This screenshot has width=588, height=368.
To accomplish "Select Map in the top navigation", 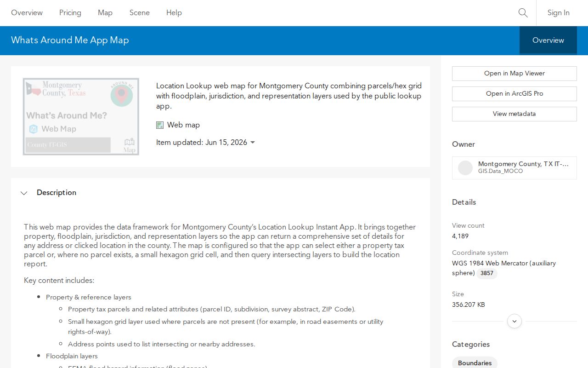I will [105, 13].
